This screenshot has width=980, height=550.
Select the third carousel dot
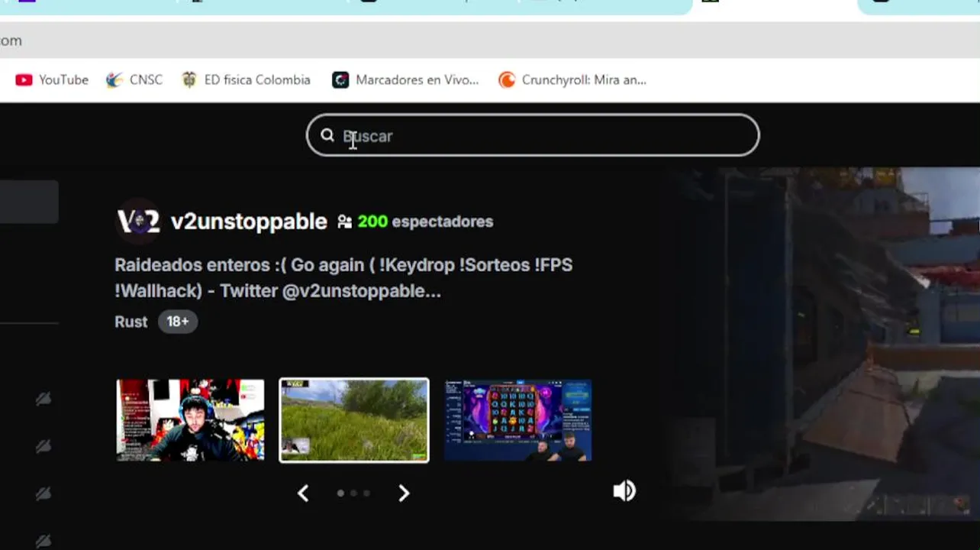pos(366,493)
